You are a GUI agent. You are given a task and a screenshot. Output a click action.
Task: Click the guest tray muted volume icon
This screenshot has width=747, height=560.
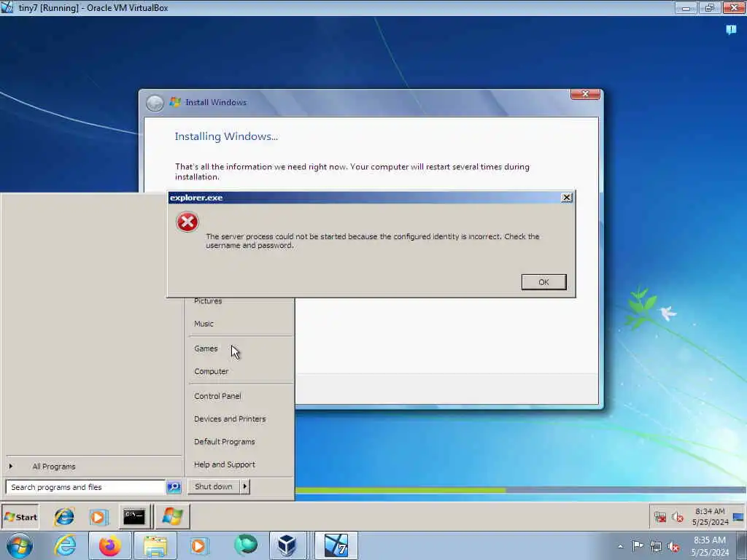(x=677, y=517)
